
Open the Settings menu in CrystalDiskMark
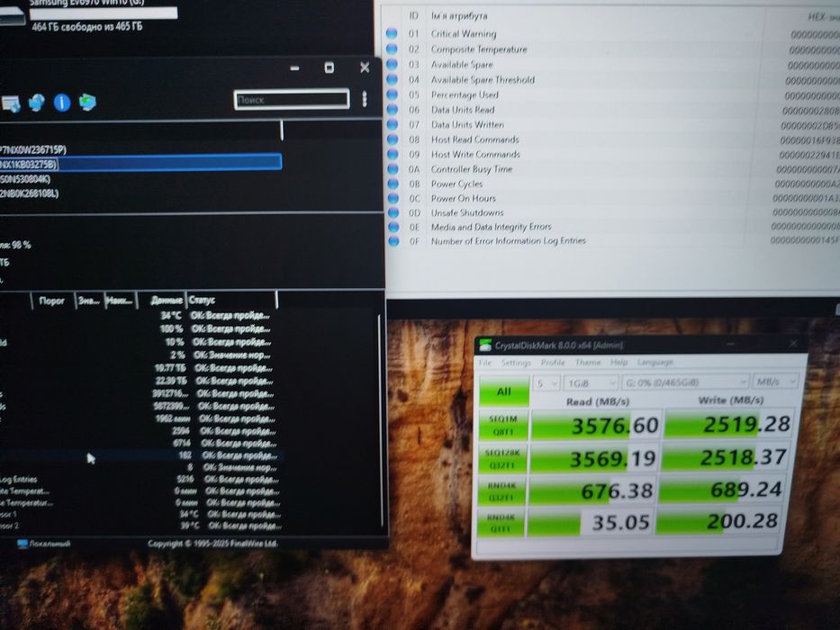(x=516, y=363)
